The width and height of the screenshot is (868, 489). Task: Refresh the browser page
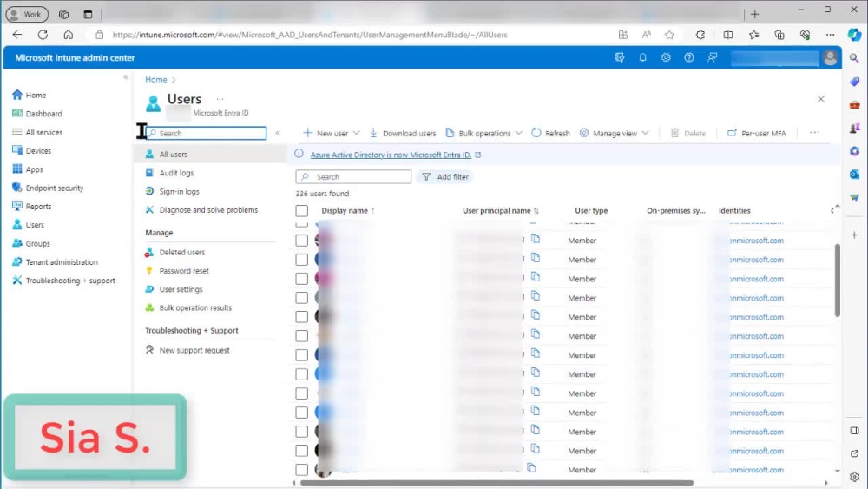[x=43, y=35]
